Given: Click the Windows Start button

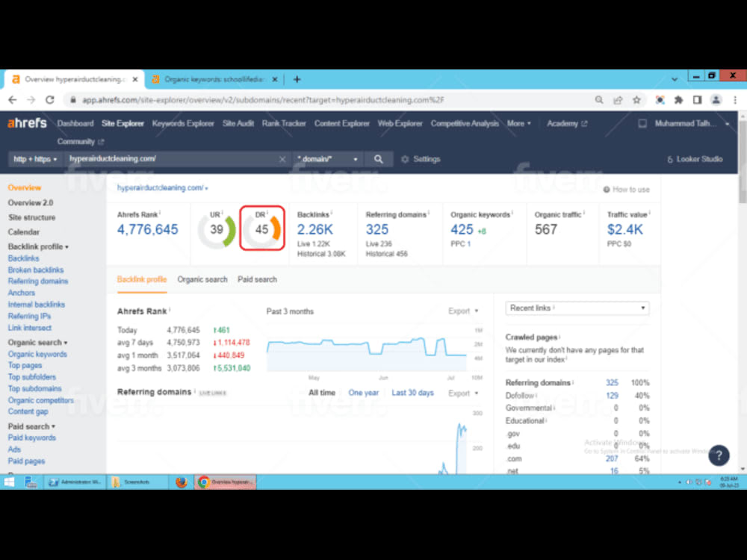Looking at the screenshot, I should (9, 482).
